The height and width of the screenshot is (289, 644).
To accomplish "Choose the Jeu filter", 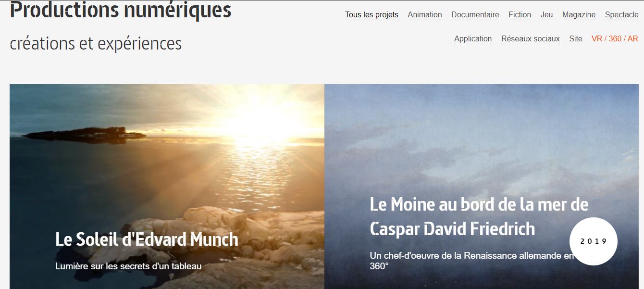I will pyautogui.click(x=546, y=15).
